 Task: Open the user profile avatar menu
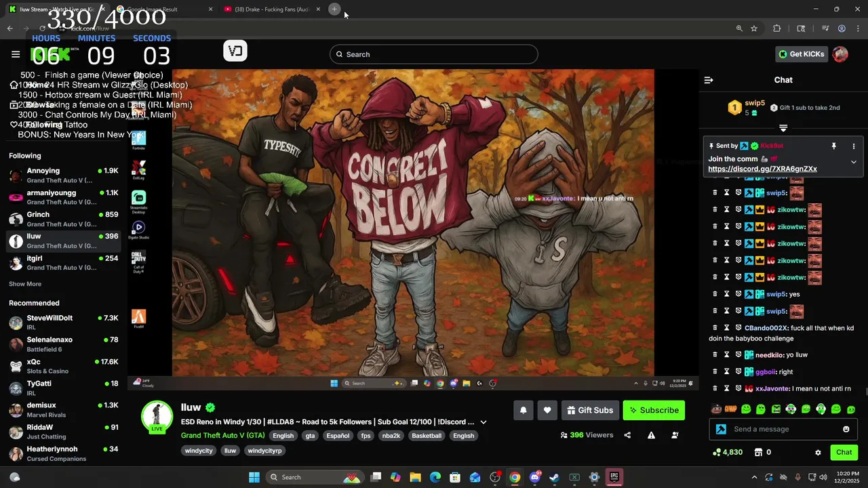840,54
